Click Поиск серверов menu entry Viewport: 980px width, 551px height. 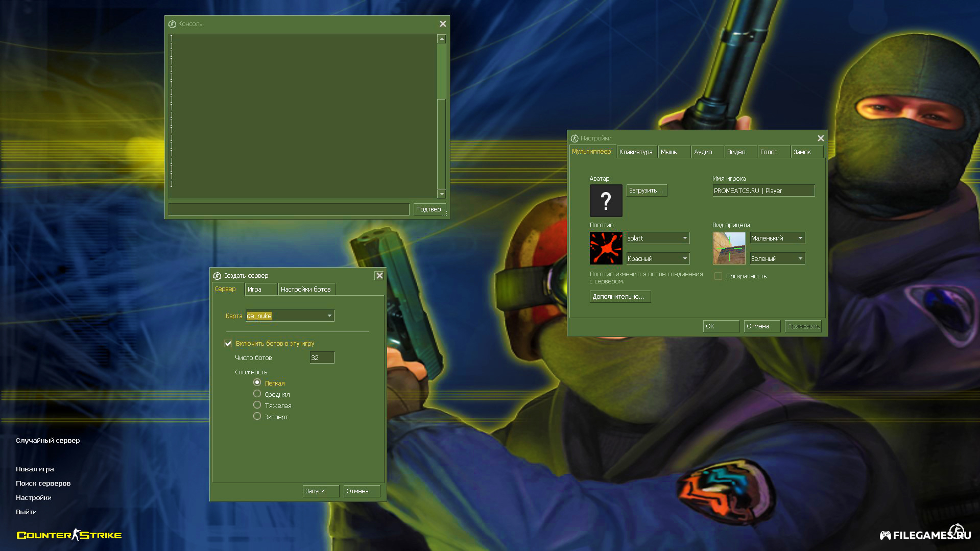(43, 484)
